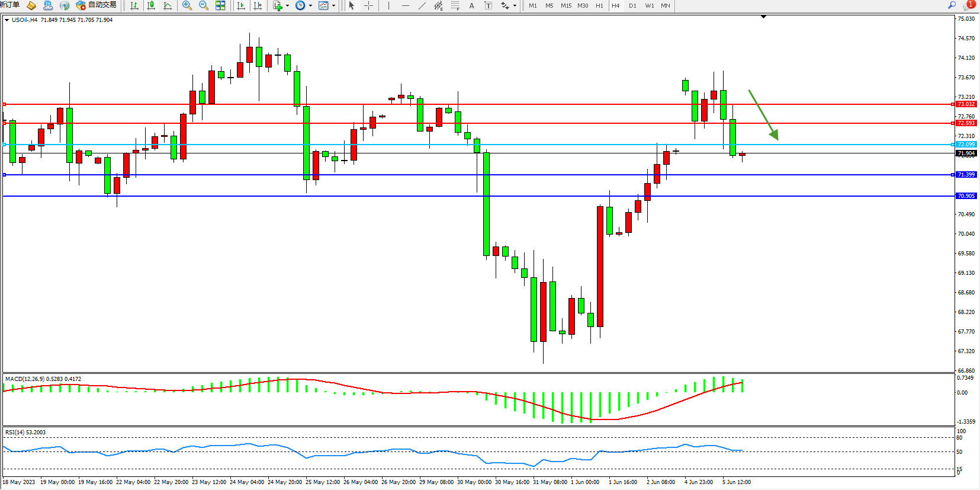The height and width of the screenshot is (490, 980).
Task: Switch to the H1 timeframe
Action: tap(599, 5)
